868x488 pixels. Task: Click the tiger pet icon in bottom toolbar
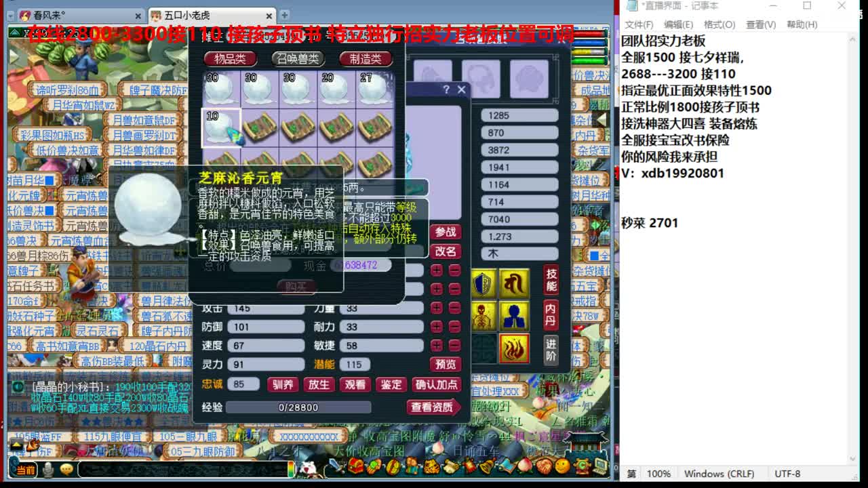(431, 466)
